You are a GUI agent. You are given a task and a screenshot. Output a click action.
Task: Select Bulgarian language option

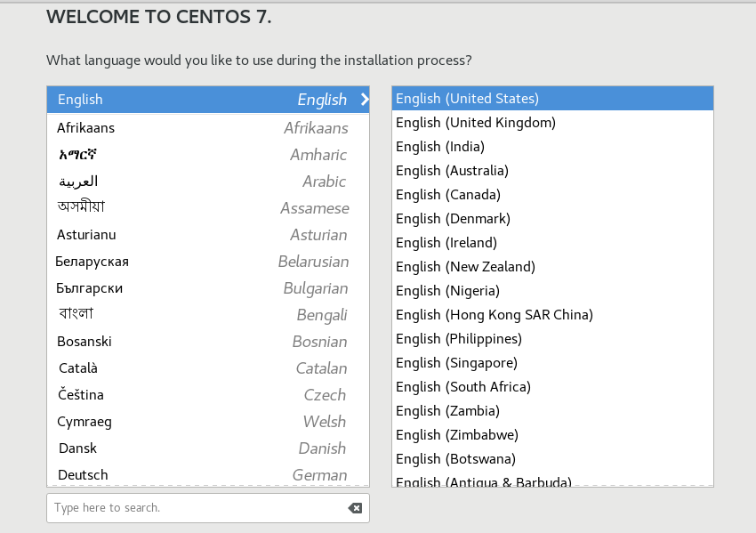tap(207, 288)
